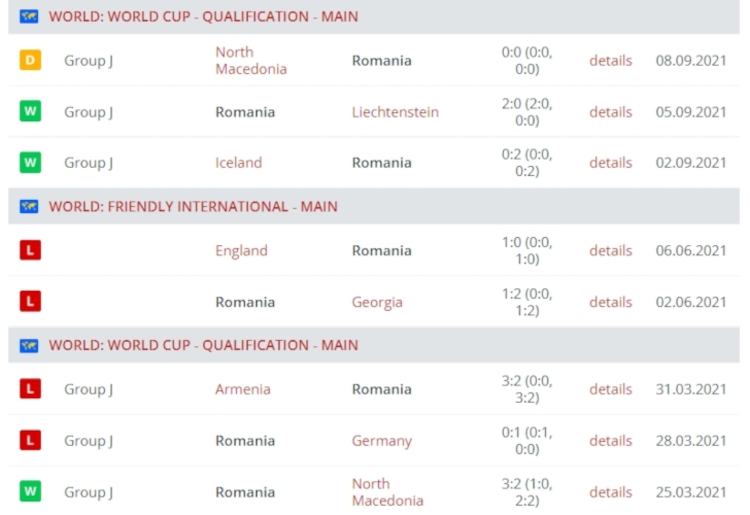Click the L badge for Germany match
The height and width of the screenshot is (515, 750).
(30, 440)
